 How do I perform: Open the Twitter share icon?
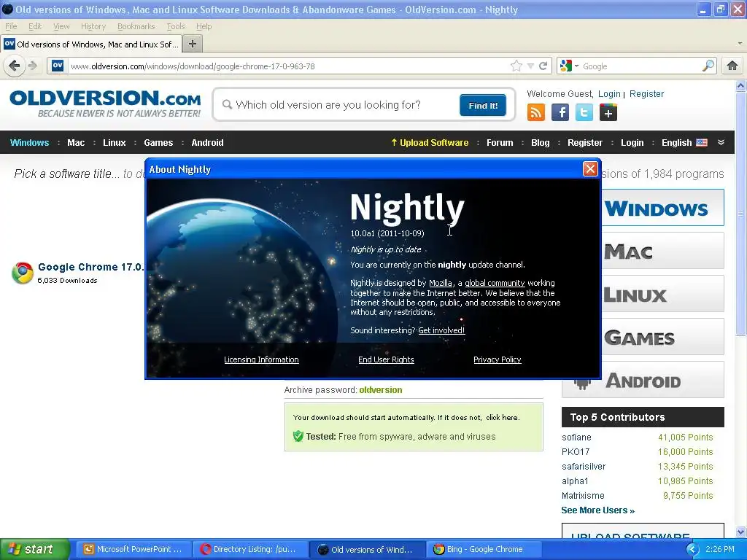[x=584, y=112]
